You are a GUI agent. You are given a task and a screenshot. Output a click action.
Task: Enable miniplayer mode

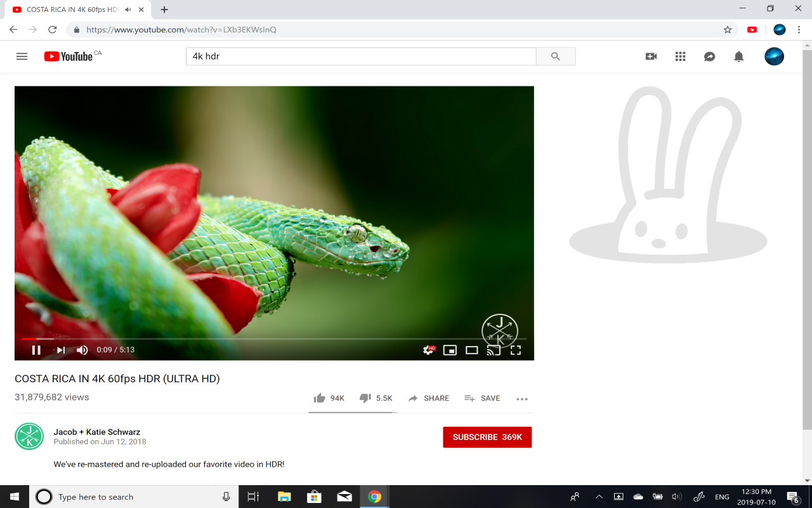450,349
